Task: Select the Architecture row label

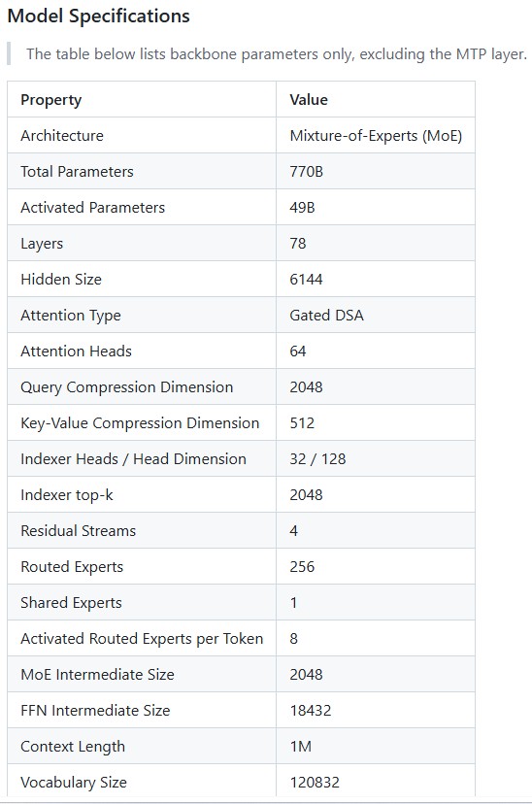Action: pyautogui.click(x=62, y=135)
